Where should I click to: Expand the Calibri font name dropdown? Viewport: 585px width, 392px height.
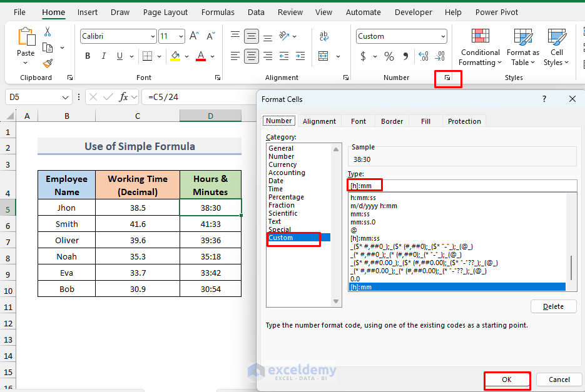pyautogui.click(x=153, y=36)
